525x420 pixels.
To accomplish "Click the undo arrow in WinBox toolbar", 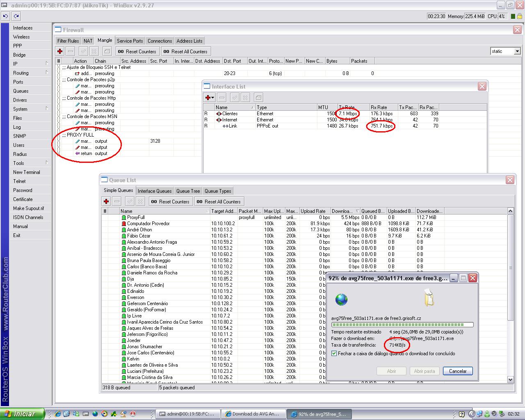I will (5, 16).
